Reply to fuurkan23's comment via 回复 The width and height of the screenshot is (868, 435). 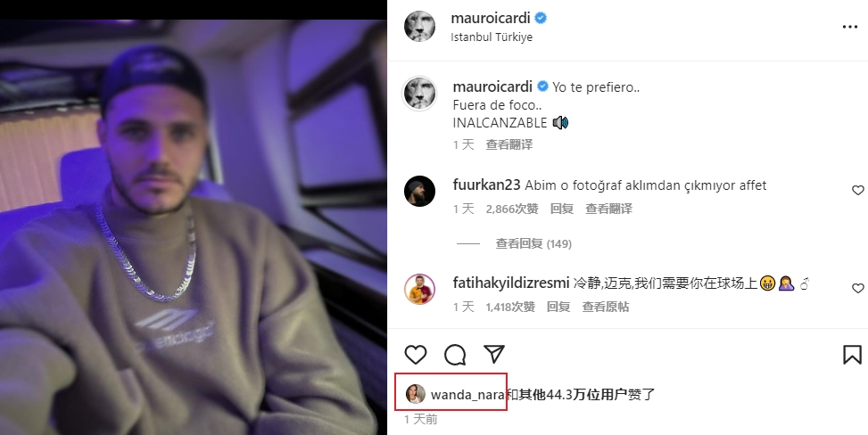[x=561, y=209]
